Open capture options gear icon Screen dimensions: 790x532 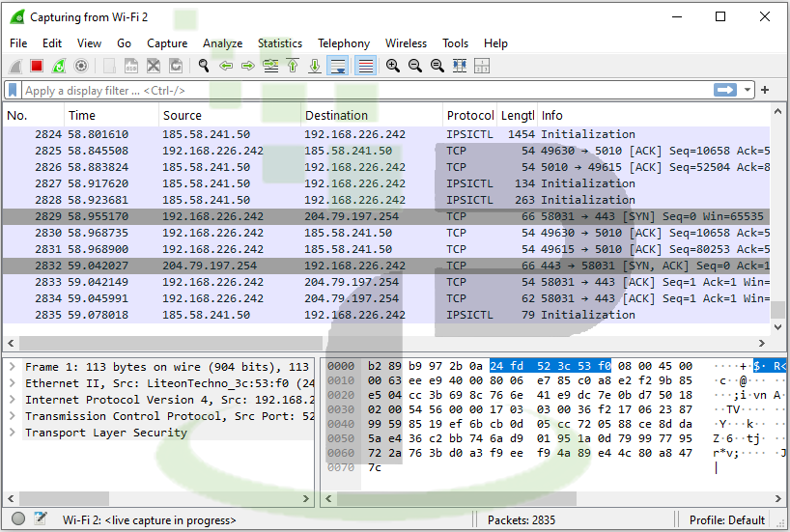click(x=81, y=66)
